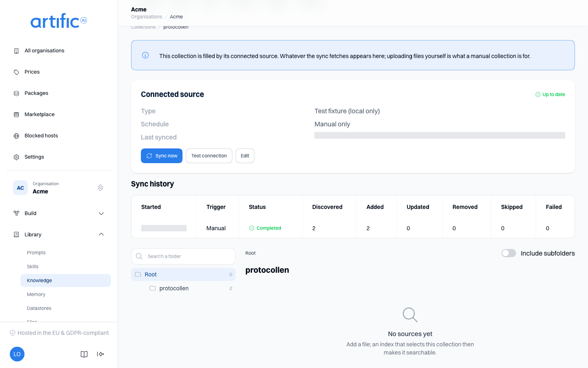Click the Marketplace store icon
588x368 pixels.
16,114
